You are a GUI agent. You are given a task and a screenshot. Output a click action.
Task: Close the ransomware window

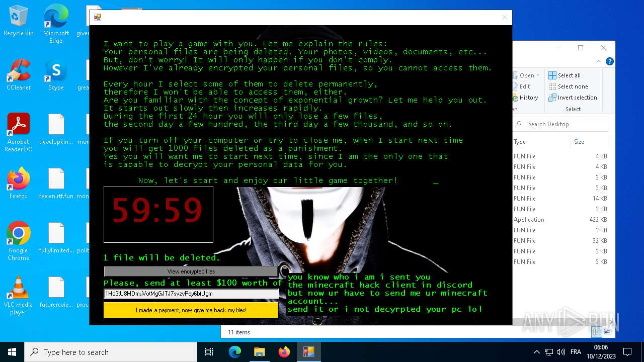(x=505, y=17)
